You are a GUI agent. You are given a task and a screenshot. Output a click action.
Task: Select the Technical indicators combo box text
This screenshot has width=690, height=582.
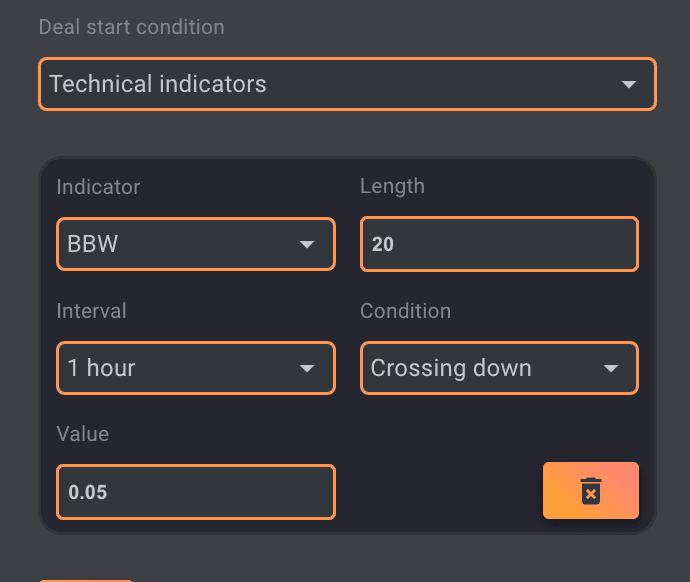coord(158,84)
